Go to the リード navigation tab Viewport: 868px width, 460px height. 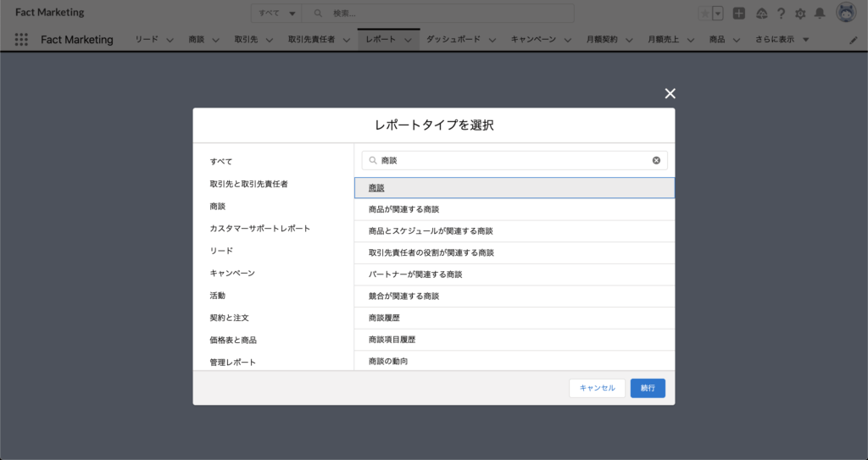point(147,39)
